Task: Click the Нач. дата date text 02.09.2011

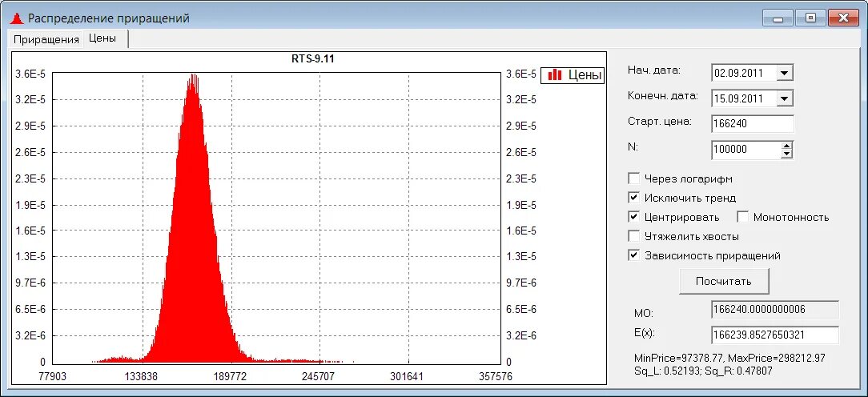Action: (738, 73)
